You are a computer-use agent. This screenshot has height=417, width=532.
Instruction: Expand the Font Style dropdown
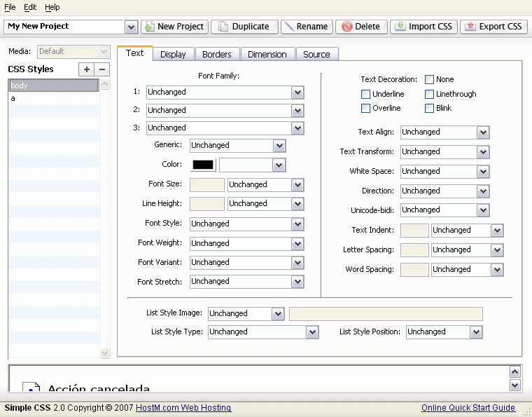[297, 224]
